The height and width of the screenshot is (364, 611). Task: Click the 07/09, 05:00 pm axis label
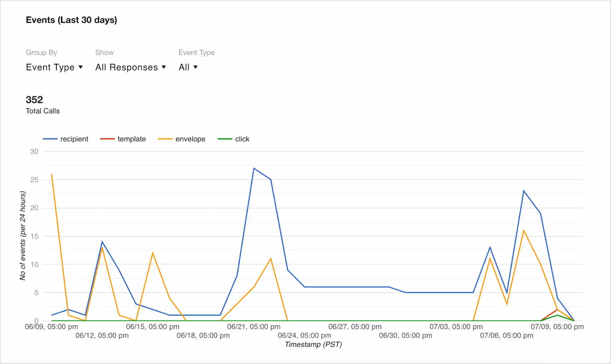pos(557,327)
